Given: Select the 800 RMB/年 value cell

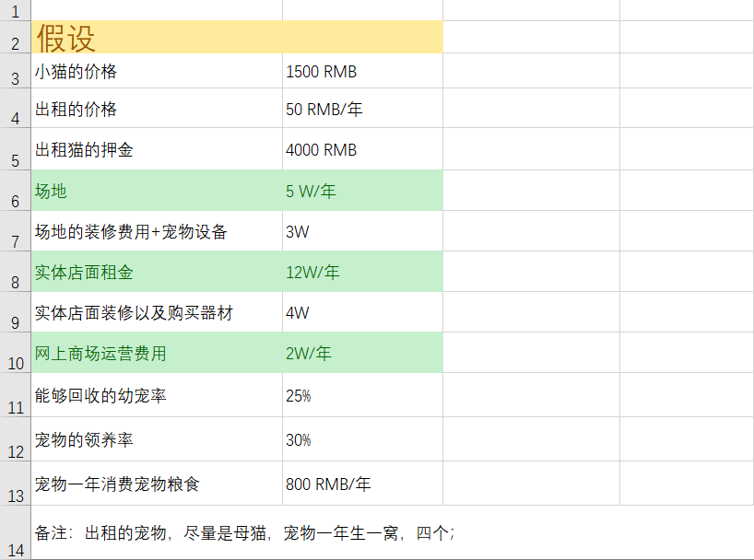Looking at the screenshot, I should [x=328, y=484].
